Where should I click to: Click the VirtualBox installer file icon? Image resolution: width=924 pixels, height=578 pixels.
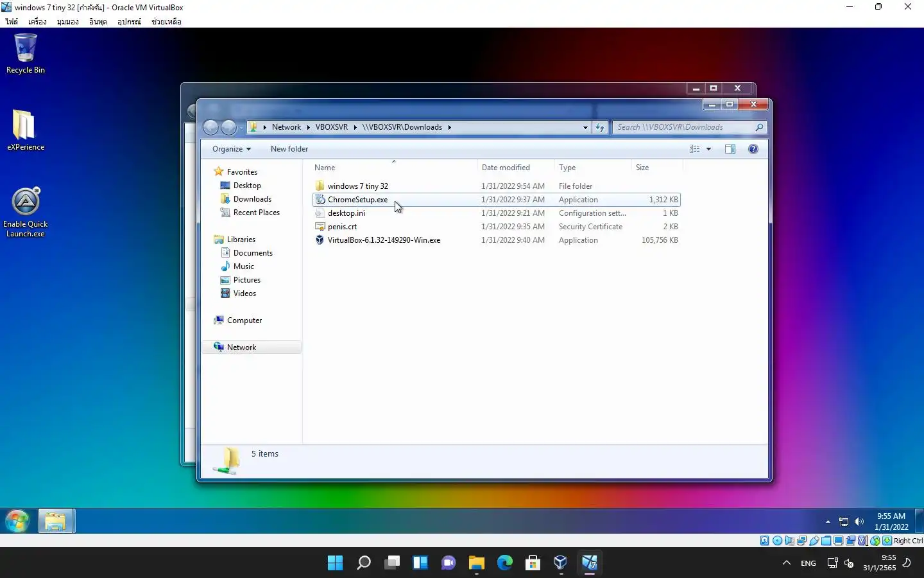click(320, 240)
